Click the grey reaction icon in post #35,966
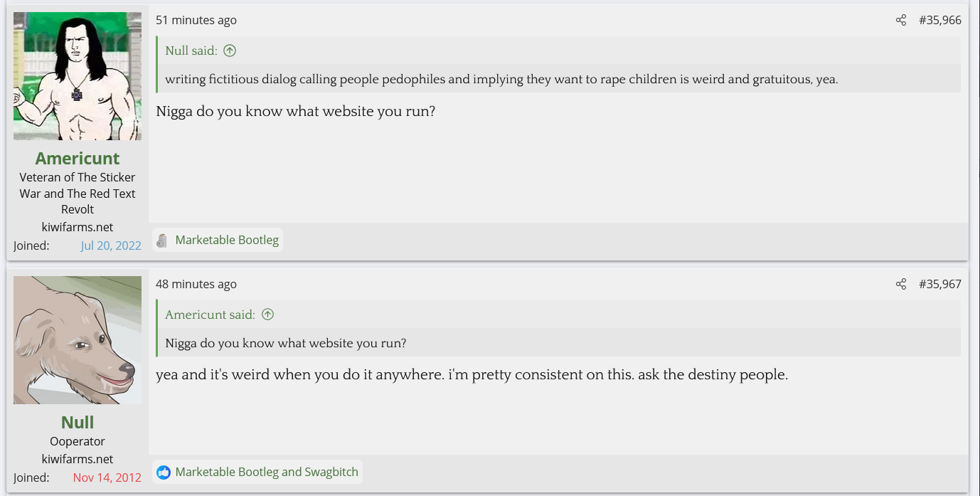980x496 pixels. click(x=162, y=241)
